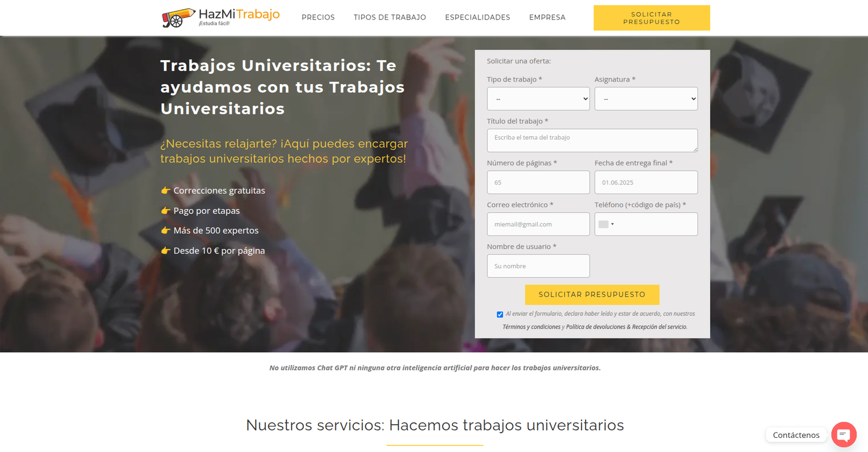Focus the Número de páginas field

[x=538, y=182]
